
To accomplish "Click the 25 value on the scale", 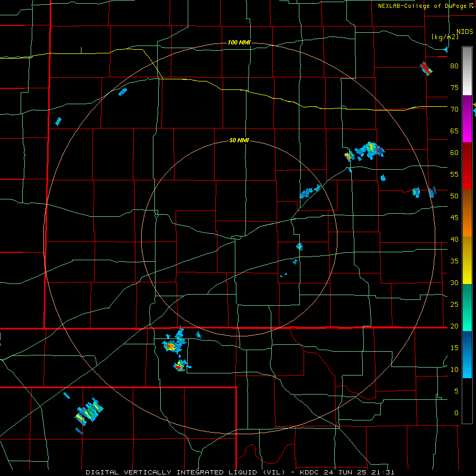I will 454,305.
